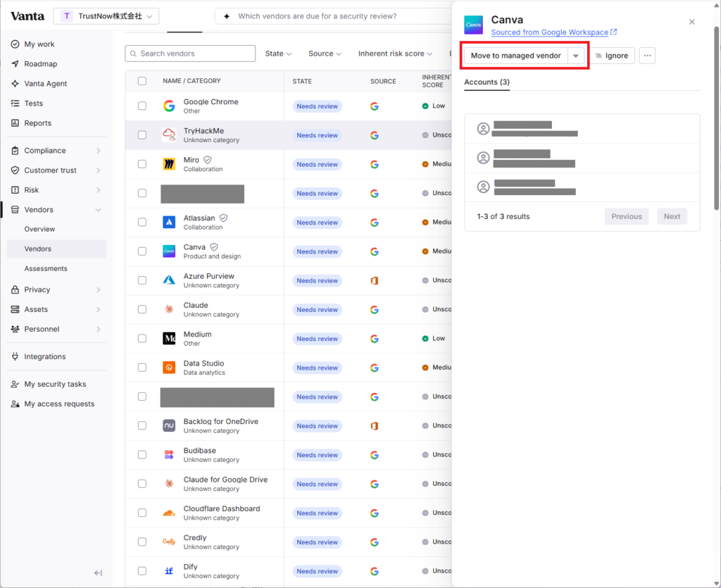Screen dimensions: 721x588
Task: Click the Miro vendor logo icon
Action: tap(169, 164)
